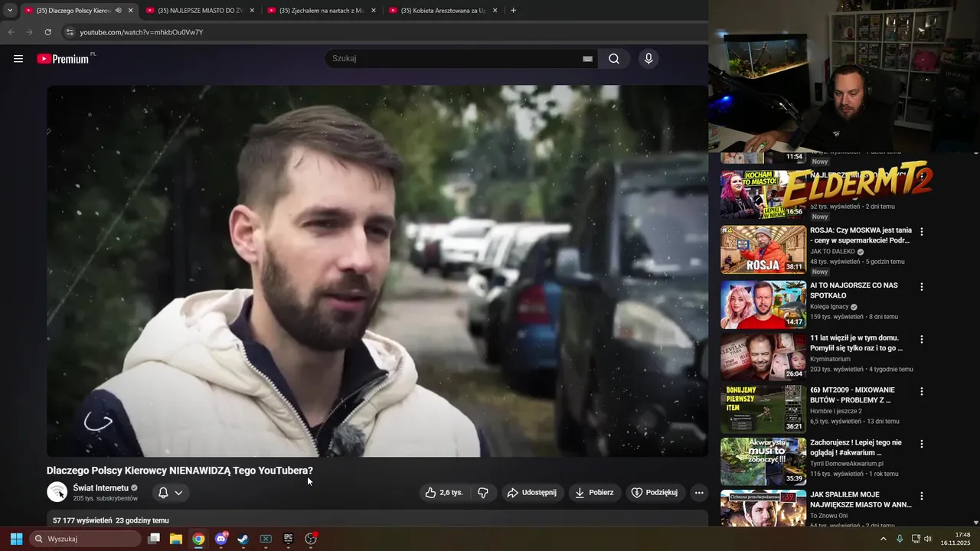Open Chrome tab search dropdown
Image resolution: width=980 pixels, height=551 pixels.
pyautogui.click(x=10, y=11)
